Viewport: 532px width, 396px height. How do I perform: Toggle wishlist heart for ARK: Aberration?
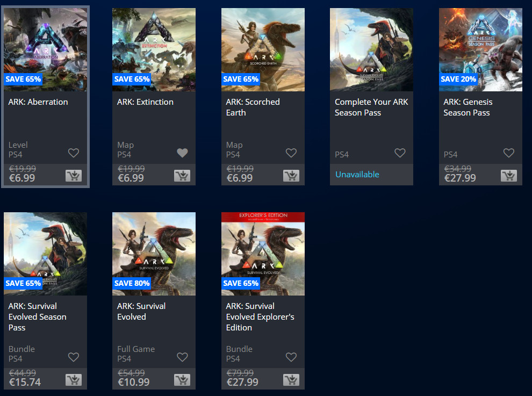coord(74,153)
